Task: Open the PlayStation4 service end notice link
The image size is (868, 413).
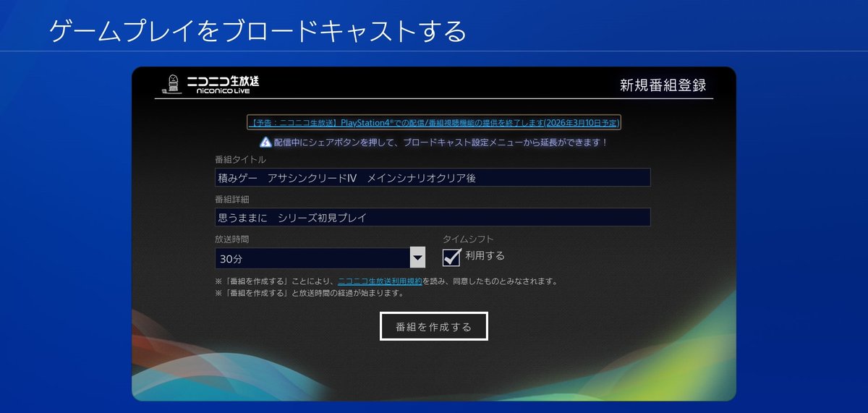Action: (433, 123)
